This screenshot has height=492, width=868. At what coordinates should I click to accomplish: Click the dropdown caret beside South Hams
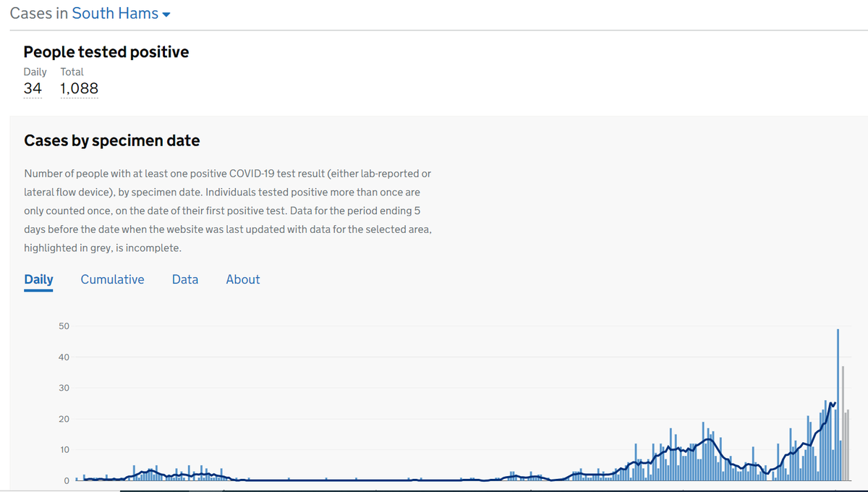tap(166, 15)
